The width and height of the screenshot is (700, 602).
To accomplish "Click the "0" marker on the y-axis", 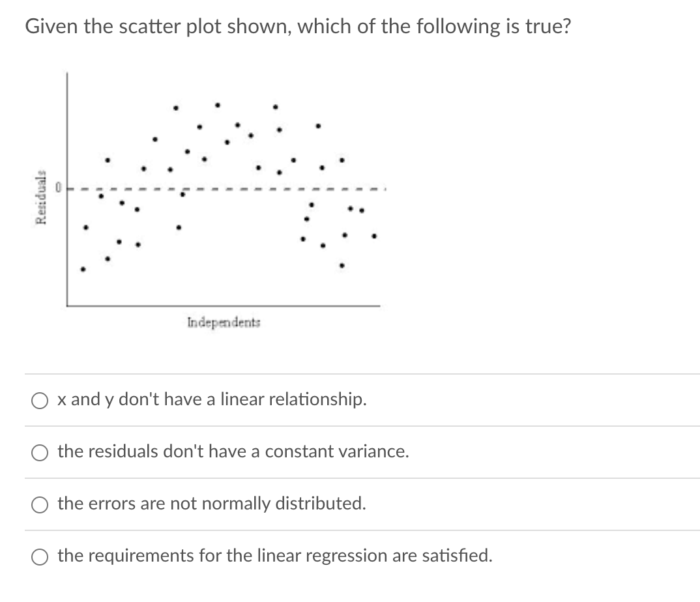I will [x=59, y=187].
